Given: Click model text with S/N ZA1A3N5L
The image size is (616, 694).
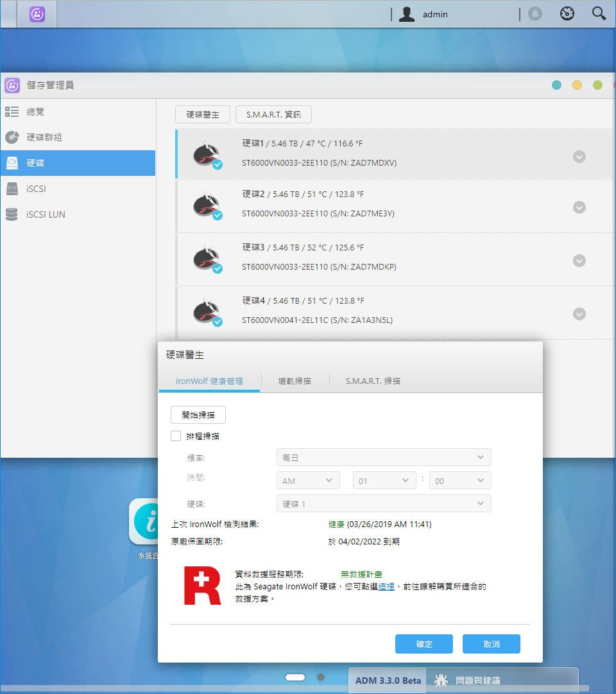Looking at the screenshot, I should click(317, 320).
